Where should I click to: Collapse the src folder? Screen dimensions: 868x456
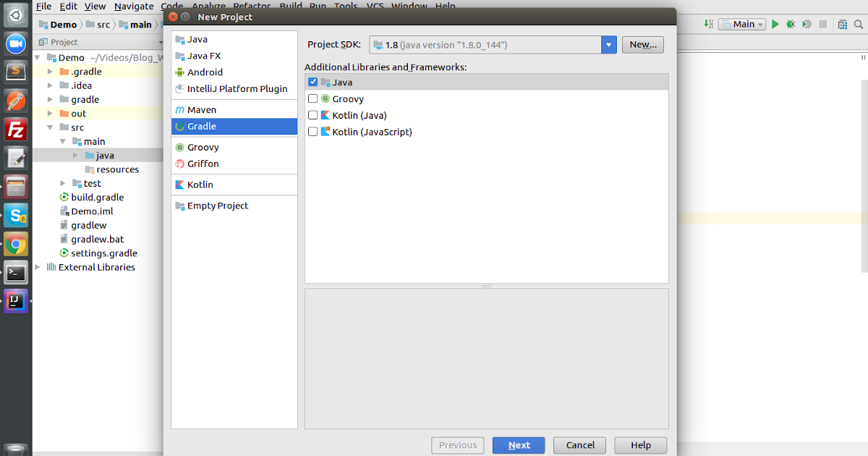[x=50, y=127]
